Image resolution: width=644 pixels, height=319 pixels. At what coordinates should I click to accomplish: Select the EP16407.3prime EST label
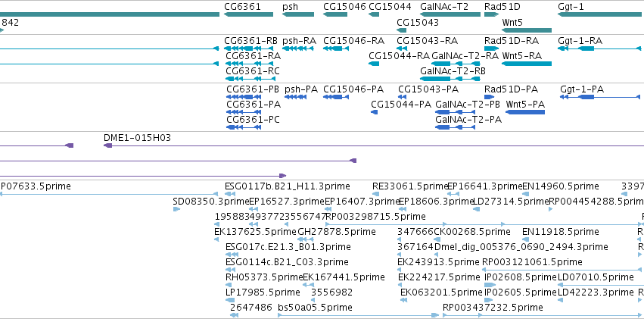(x=362, y=202)
